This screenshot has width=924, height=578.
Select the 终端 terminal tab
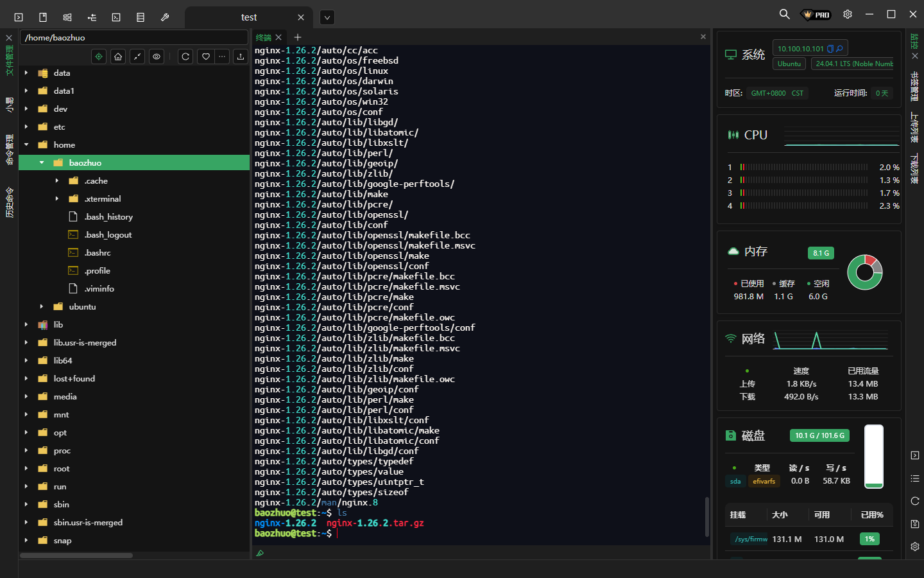(264, 37)
